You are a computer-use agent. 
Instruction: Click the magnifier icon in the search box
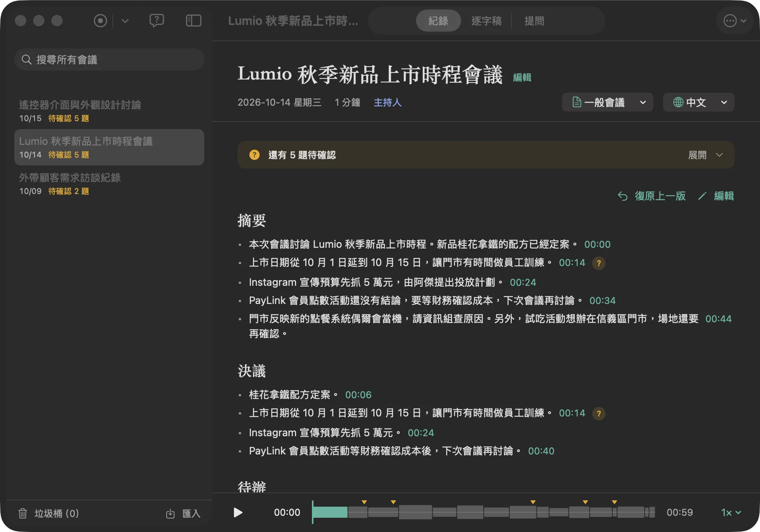[27, 60]
